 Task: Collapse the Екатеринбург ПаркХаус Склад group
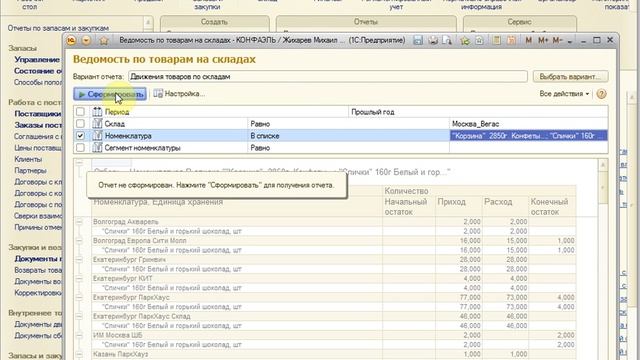(x=79, y=316)
